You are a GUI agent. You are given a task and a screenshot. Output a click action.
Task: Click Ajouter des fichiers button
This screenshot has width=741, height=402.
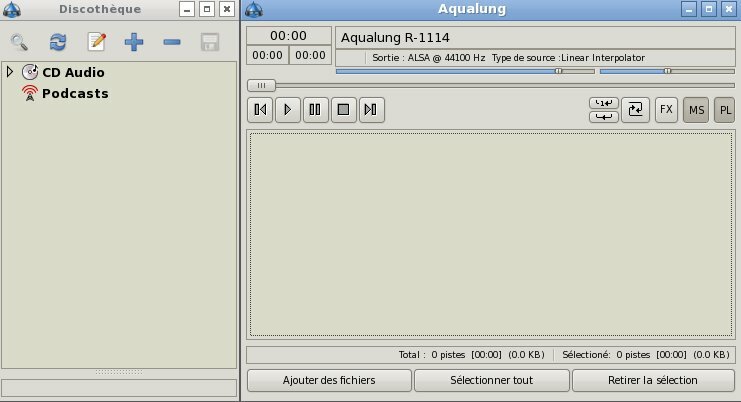(329, 380)
